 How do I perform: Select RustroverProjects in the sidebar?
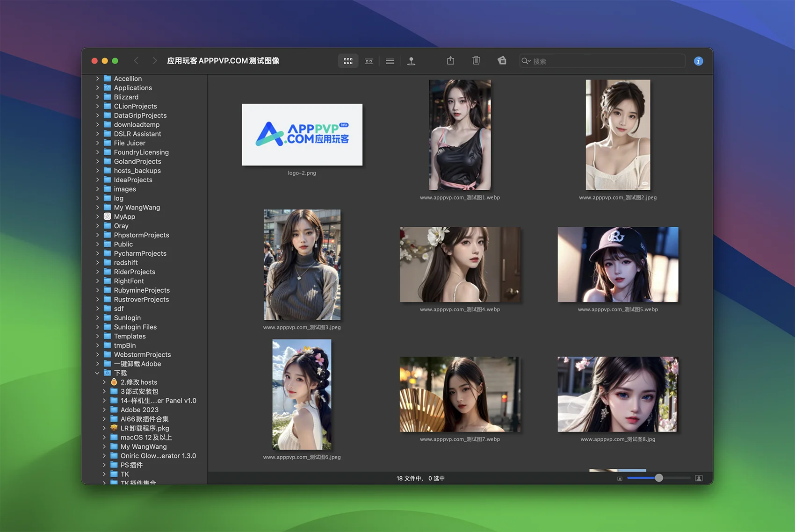click(x=141, y=300)
